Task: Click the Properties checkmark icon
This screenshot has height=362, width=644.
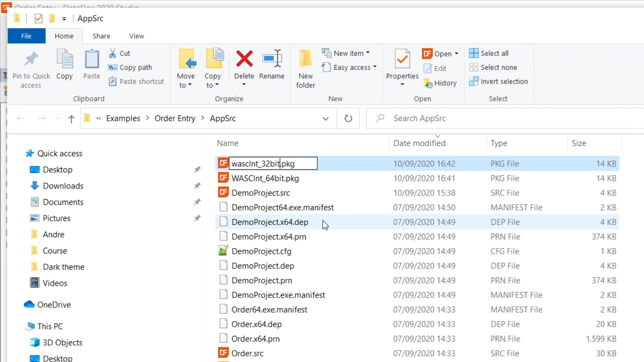Action: point(402,59)
